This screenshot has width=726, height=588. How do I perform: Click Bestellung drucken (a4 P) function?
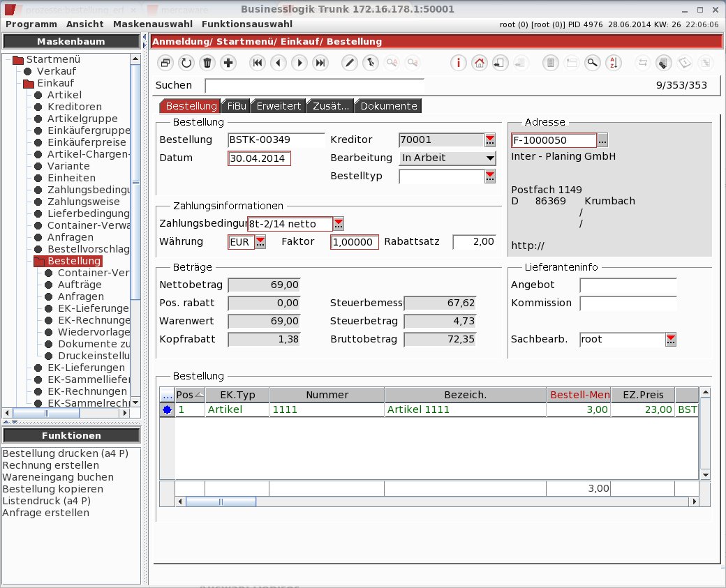[66, 453]
